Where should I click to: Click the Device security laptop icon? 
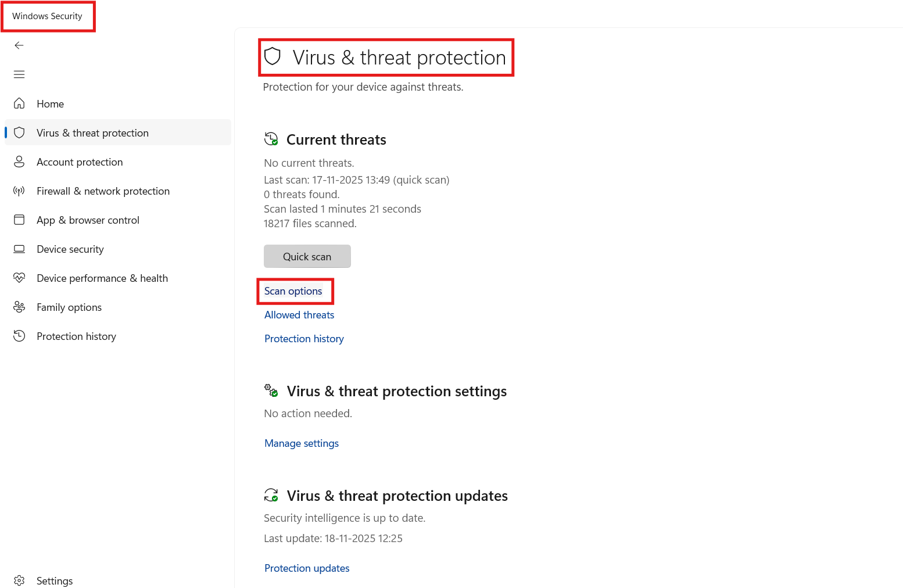tap(19, 249)
